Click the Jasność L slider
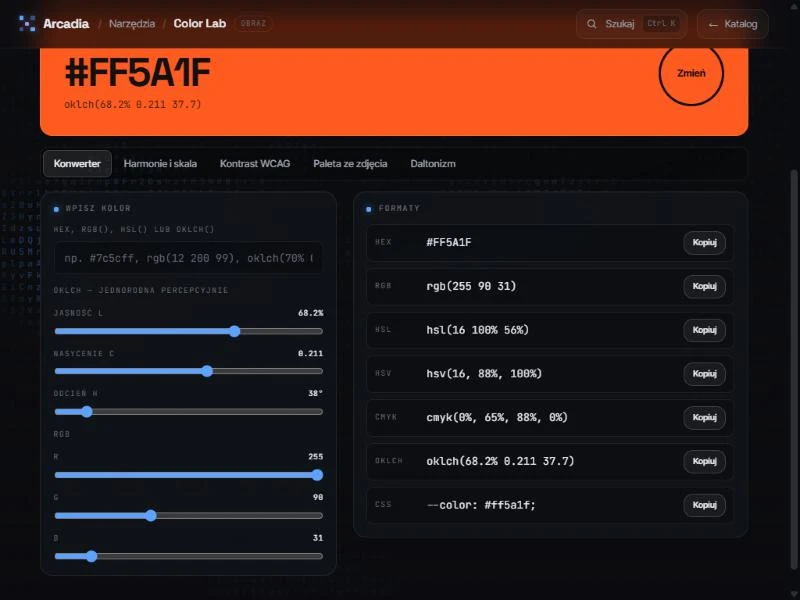This screenshot has height=600, width=800. click(188, 331)
